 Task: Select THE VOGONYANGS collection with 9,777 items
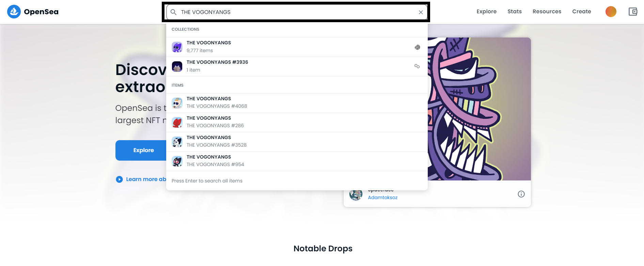coord(297,47)
